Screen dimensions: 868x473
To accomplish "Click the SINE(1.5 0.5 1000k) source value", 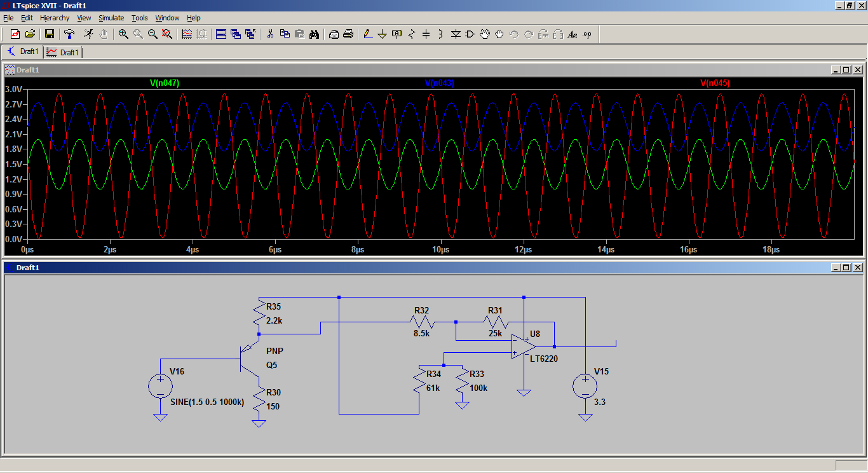I will tap(207, 402).
